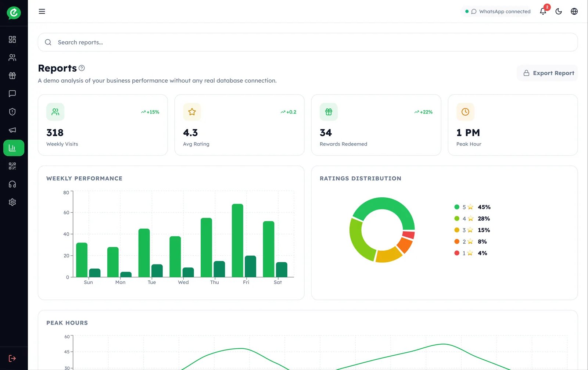Click the red 1-star legend dot
Screen dimensions: 588x370
tap(457, 253)
